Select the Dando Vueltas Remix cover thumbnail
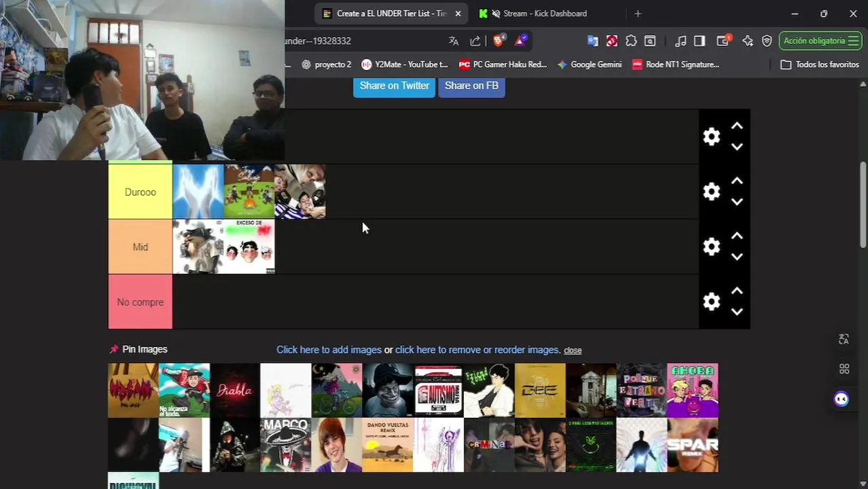Viewport: 868px width, 489px height. pos(388,445)
